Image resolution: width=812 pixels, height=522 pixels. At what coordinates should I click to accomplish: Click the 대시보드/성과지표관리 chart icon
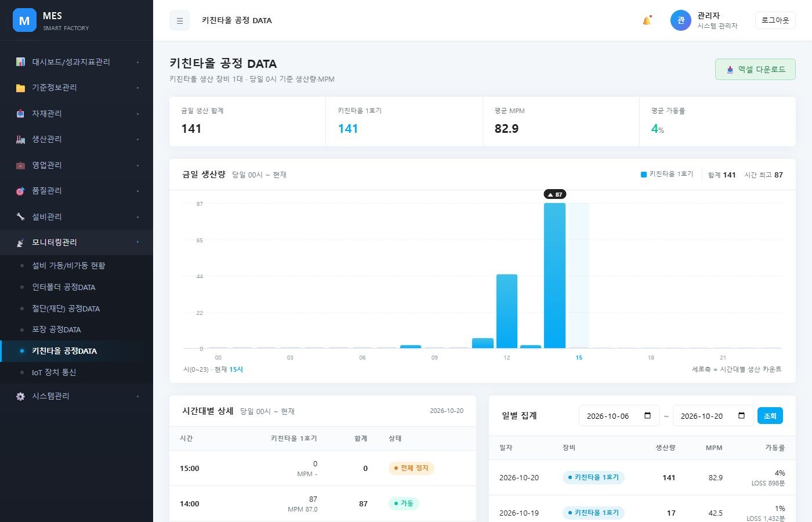pyautogui.click(x=20, y=62)
